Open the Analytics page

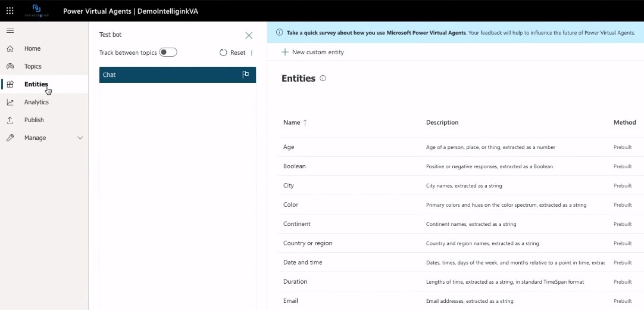pos(36,102)
